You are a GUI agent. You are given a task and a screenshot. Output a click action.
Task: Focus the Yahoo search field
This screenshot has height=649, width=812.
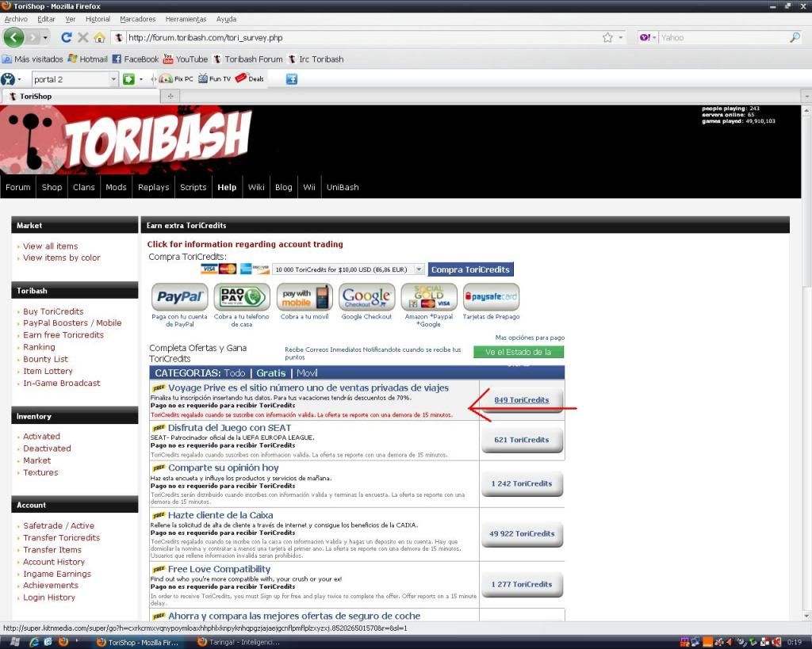pyautogui.click(x=723, y=37)
